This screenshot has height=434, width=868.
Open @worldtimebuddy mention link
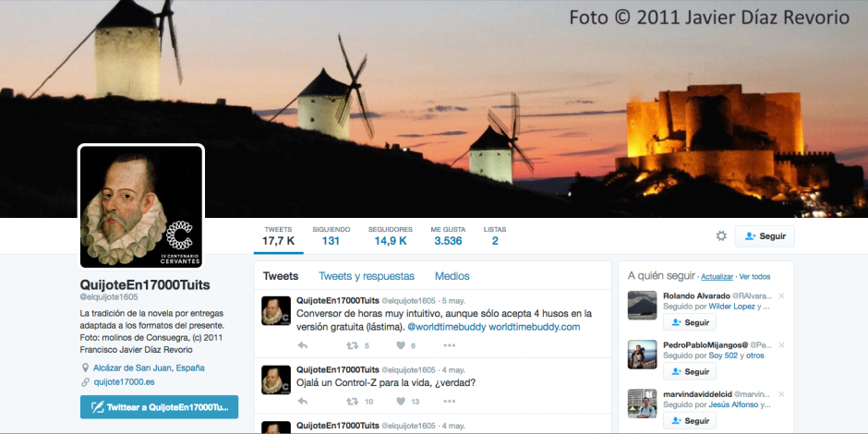click(x=447, y=327)
